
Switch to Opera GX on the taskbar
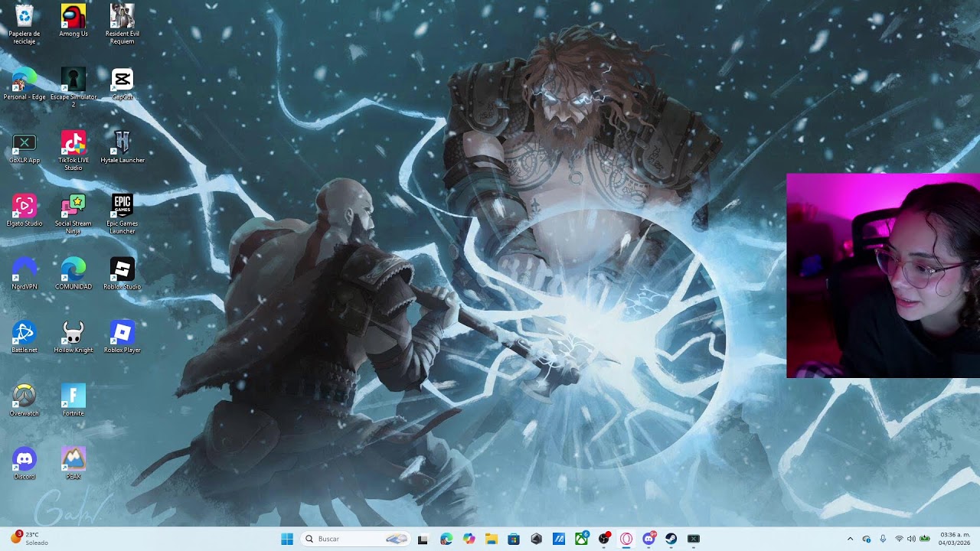626,539
